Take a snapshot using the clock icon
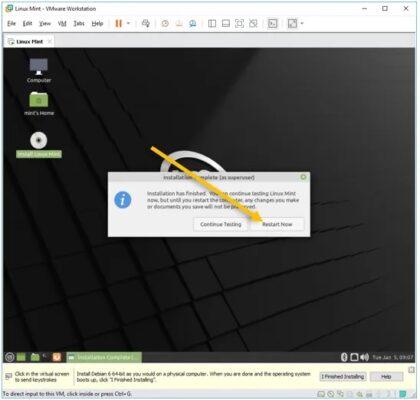 coord(165,23)
